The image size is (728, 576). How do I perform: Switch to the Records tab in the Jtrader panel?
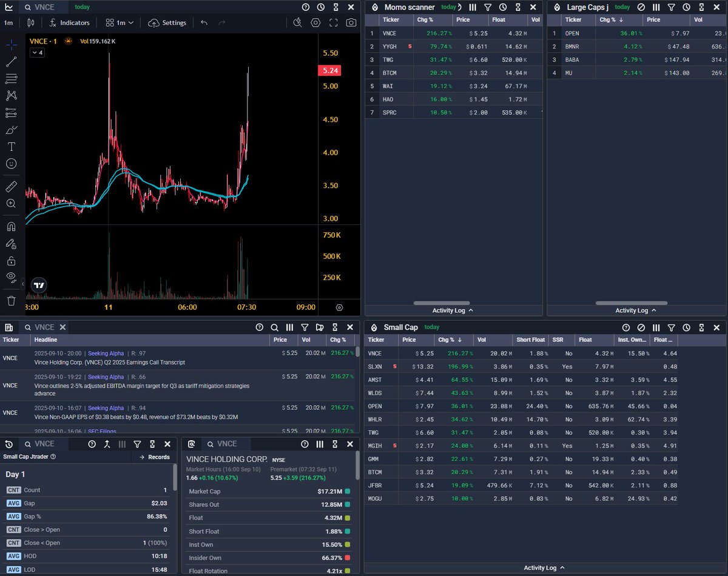[153, 457]
